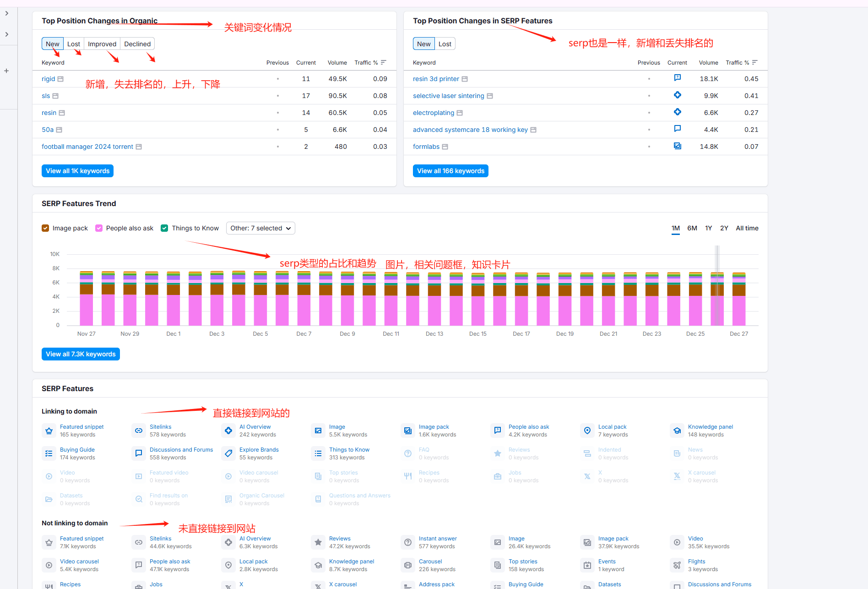
Task: Click Sitelinks icon under Linking to domain
Action: 139,431
